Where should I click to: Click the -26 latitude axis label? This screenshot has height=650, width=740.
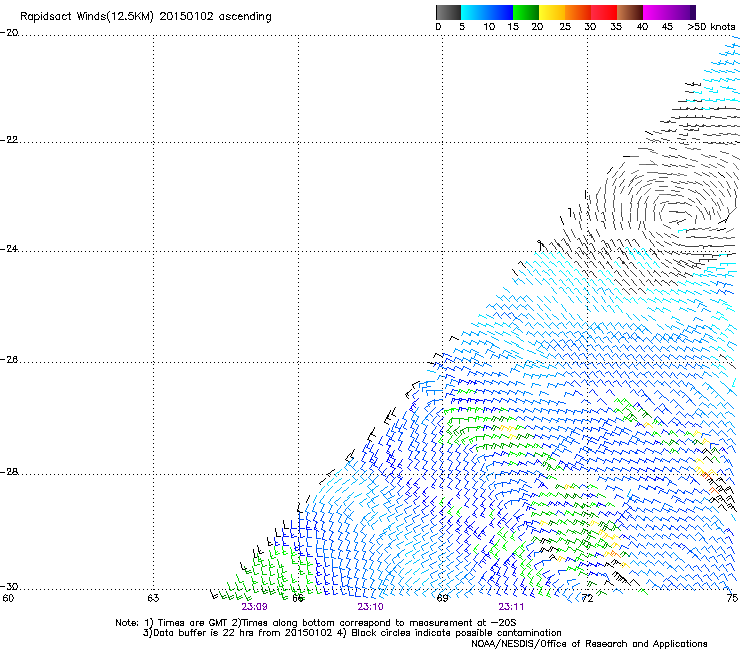coord(9,360)
